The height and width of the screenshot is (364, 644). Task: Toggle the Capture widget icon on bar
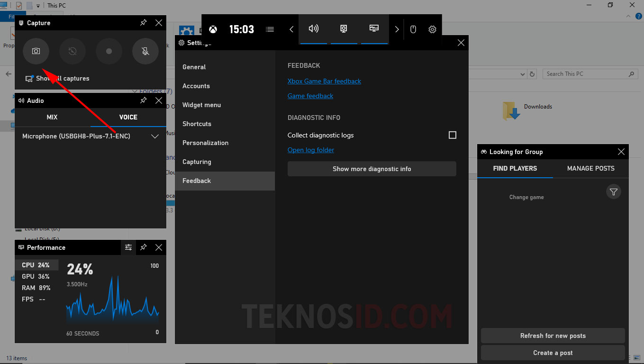pyautogui.click(x=344, y=29)
